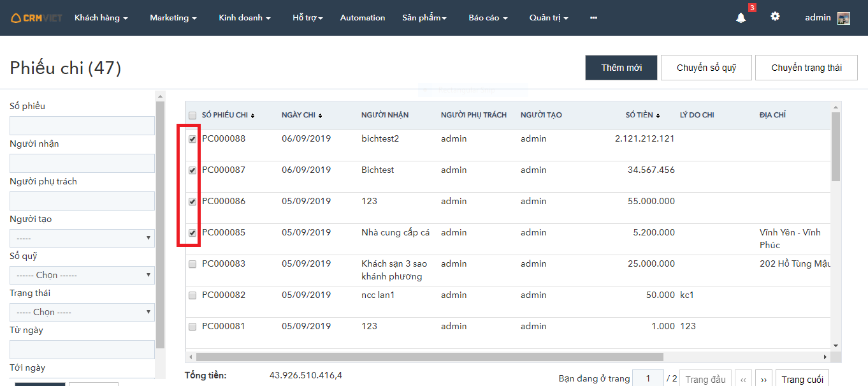The image size is (868, 386).
Task: Click the Người nhận column header
Action: (385, 115)
